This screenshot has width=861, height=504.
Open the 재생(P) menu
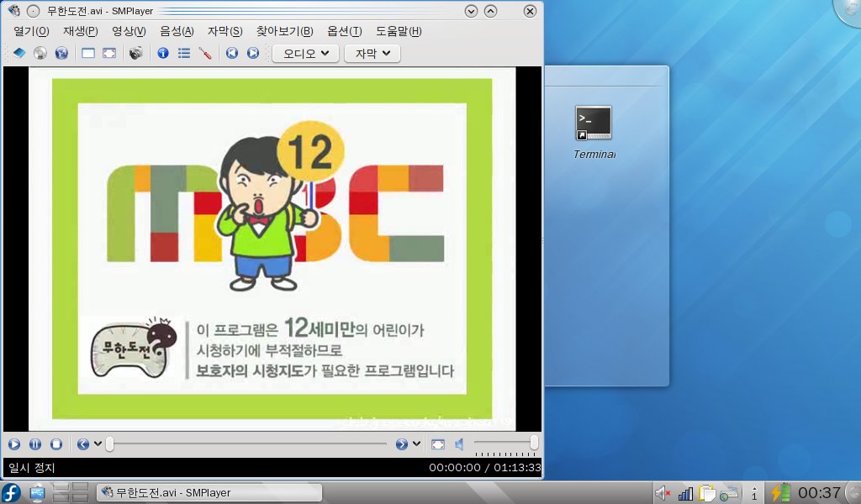[80, 31]
